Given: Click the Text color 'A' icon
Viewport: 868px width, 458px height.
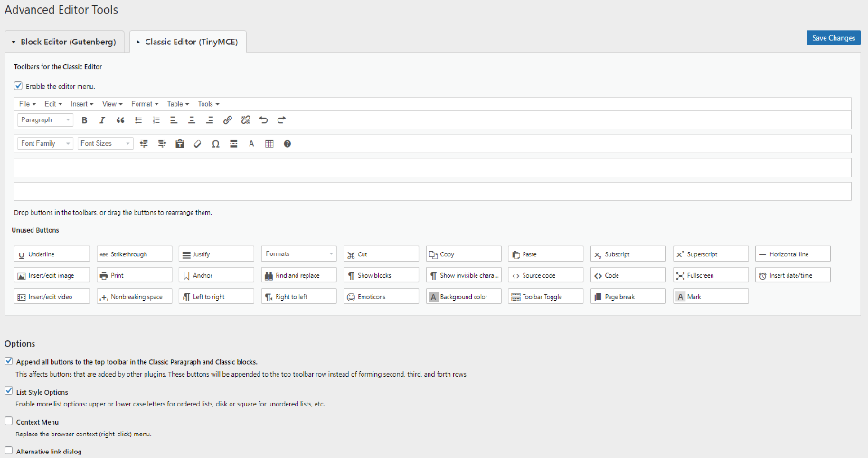Looking at the screenshot, I should (x=251, y=144).
